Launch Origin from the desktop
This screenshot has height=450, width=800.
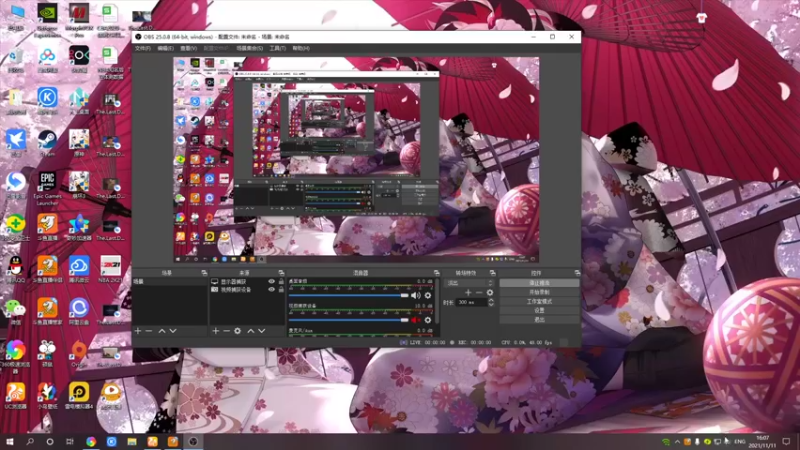tap(79, 353)
